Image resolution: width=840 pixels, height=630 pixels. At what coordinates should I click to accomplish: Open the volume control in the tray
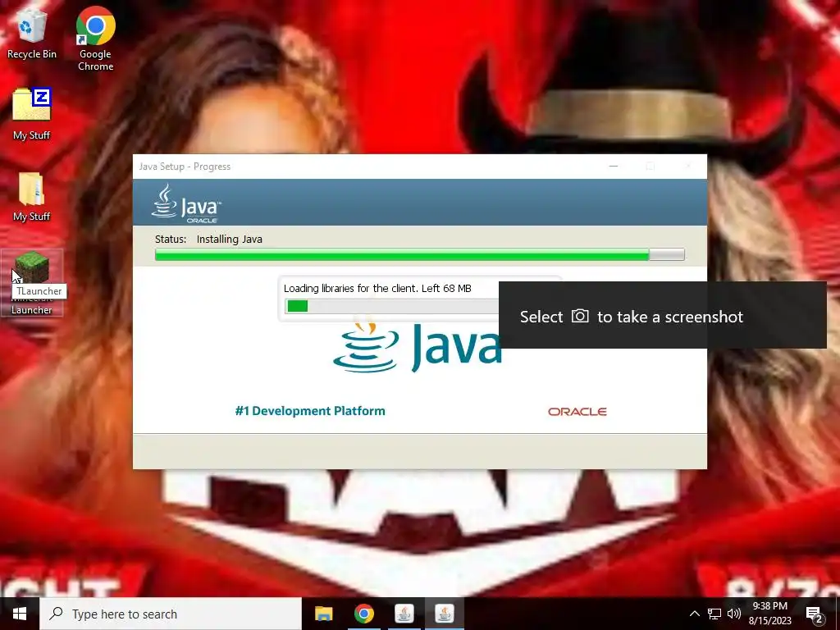tap(734, 614)
